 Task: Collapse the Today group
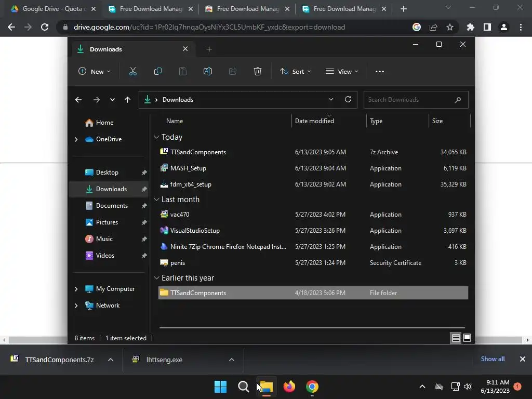click(156, 137)
